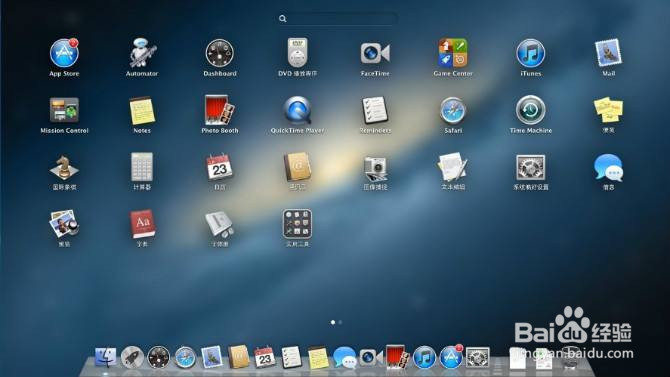Open System Preferences in Launchpad grid
670x377 pixels.
(x=531, y=167)
